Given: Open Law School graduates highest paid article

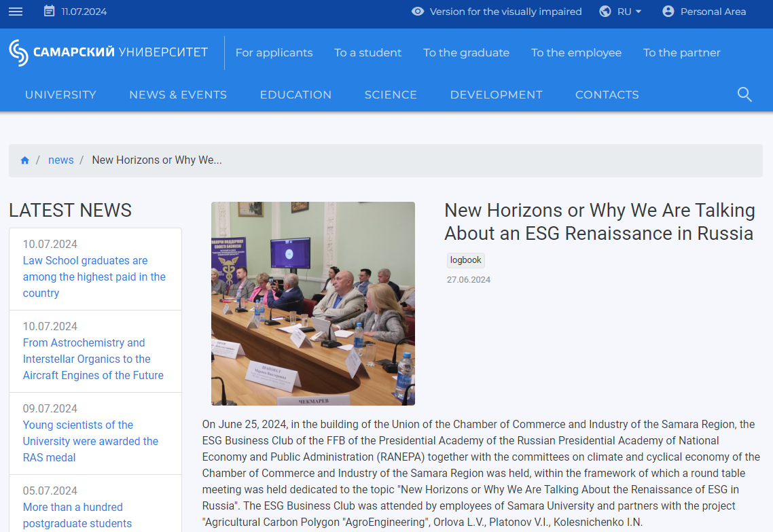Looking at the screenshot, I should 94,277.
